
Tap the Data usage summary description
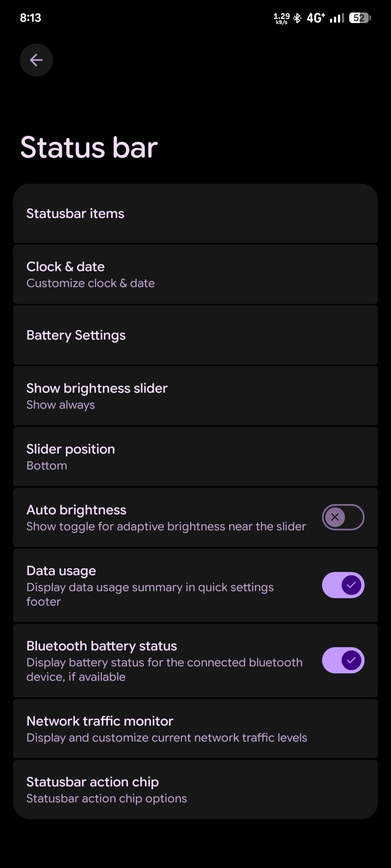(150, 594)
